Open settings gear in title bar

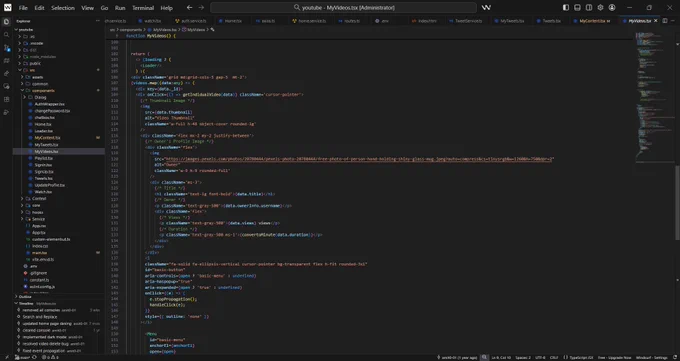point(600,7)
